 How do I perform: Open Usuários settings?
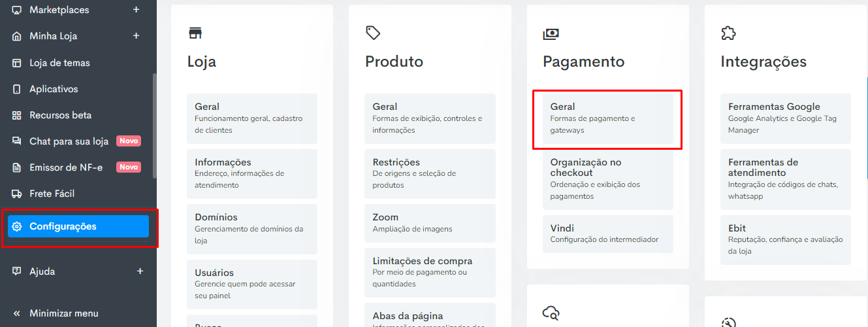coord(252,284)
